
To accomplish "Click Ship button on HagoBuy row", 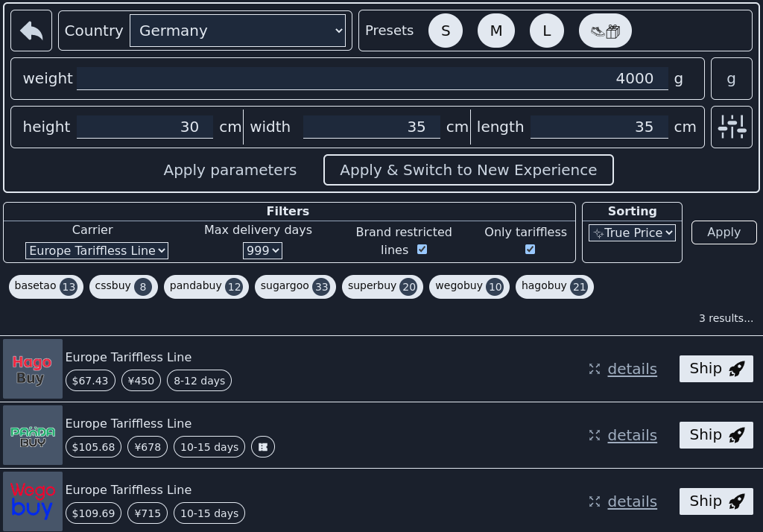I will click(x=716, y=369).
